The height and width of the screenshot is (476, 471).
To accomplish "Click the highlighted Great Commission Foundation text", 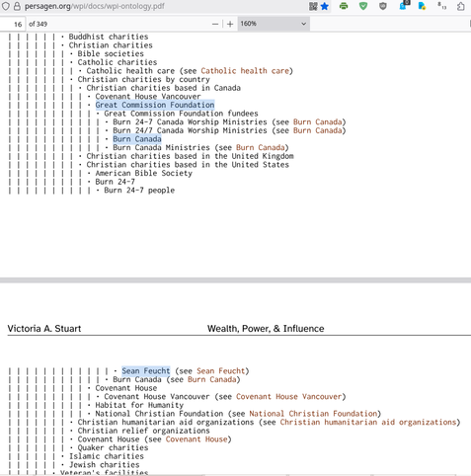I will [155, 105].
